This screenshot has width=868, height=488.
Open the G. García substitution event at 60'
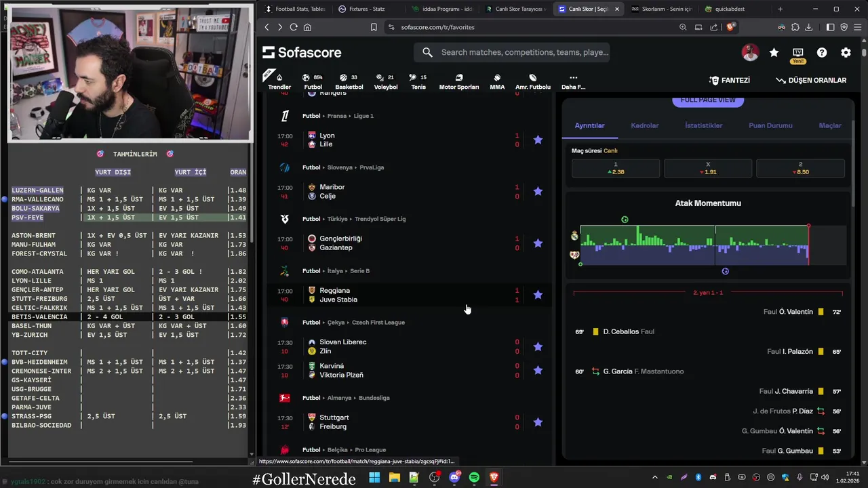(629, 371)
